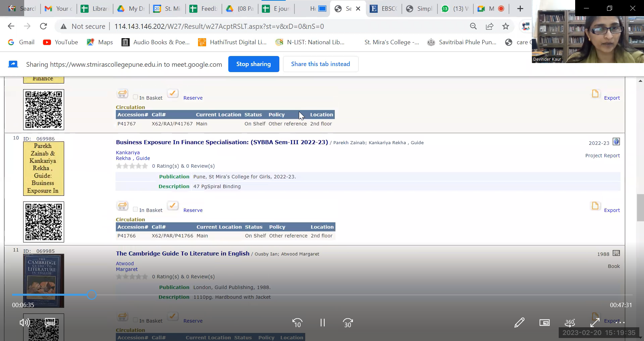Click the record type icon next to 2022-23
Image resolution: width=644 pixels, height=341 pixels.
(x=616, y=142)
